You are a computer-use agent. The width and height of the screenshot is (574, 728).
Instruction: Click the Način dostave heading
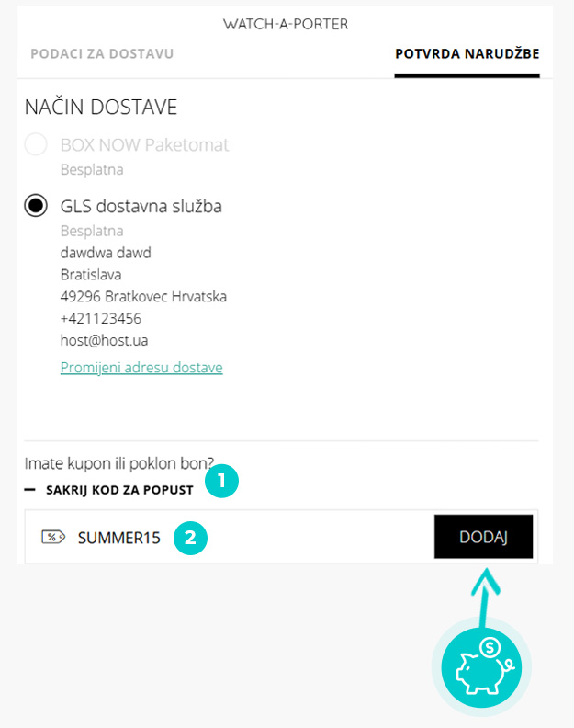click(101, 107)
